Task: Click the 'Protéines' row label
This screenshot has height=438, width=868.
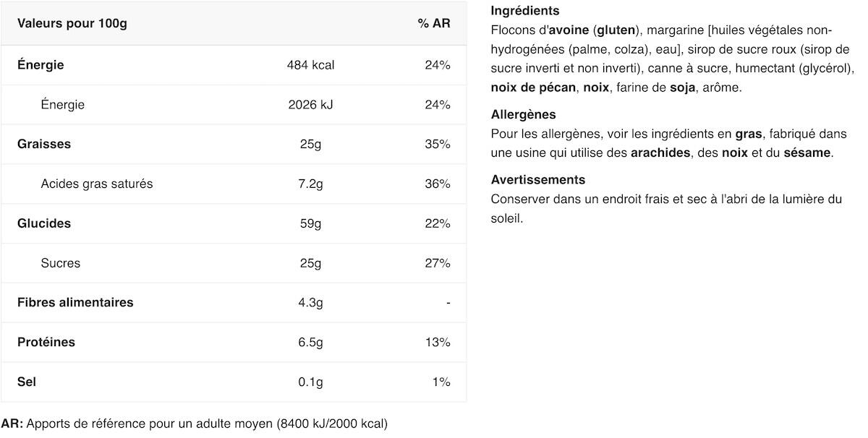Action: tap(46, 342)
